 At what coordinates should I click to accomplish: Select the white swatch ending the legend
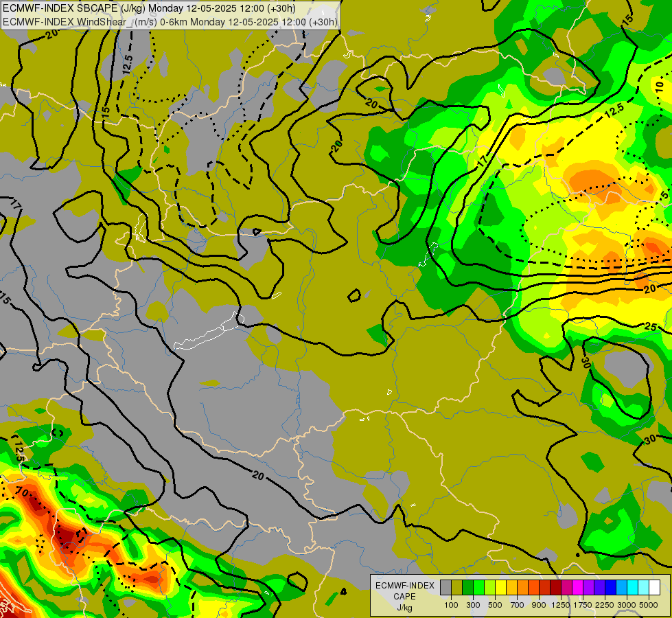point(654,587)
